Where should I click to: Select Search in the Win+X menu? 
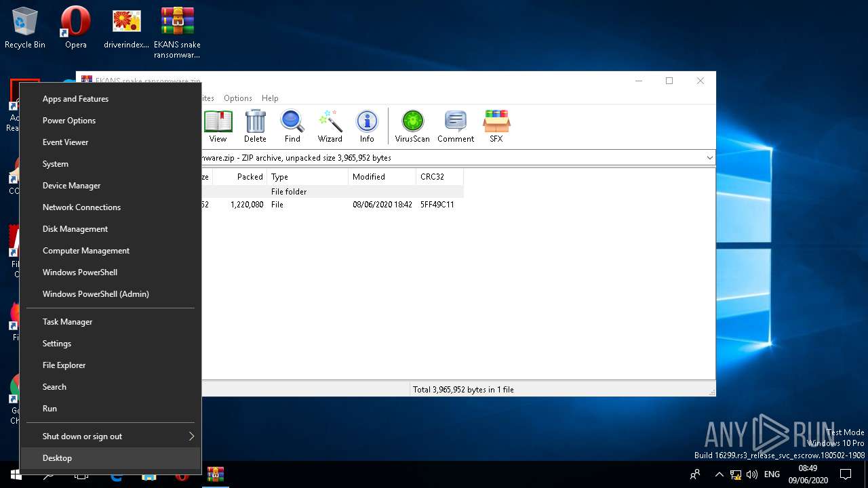click(111, 387)
